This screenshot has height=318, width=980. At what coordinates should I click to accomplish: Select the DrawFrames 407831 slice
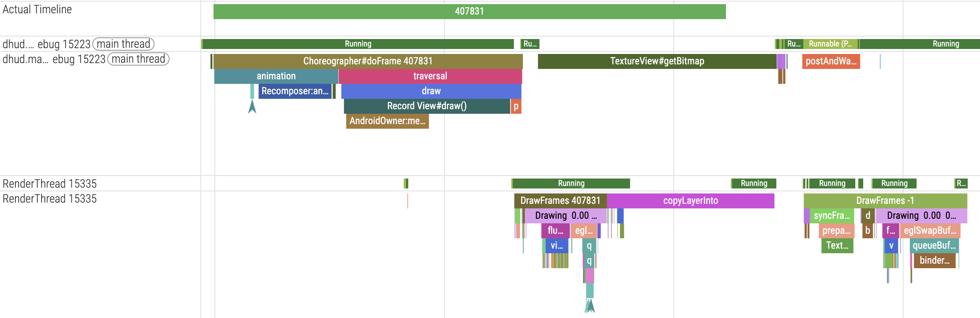coord(560,201)
